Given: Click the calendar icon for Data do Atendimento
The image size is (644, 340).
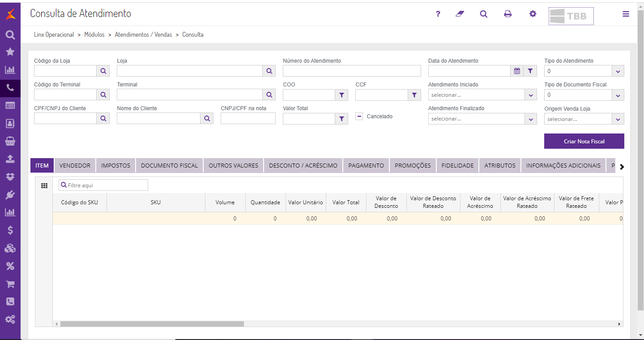Looking at the screenshot, I should point(517,71).
